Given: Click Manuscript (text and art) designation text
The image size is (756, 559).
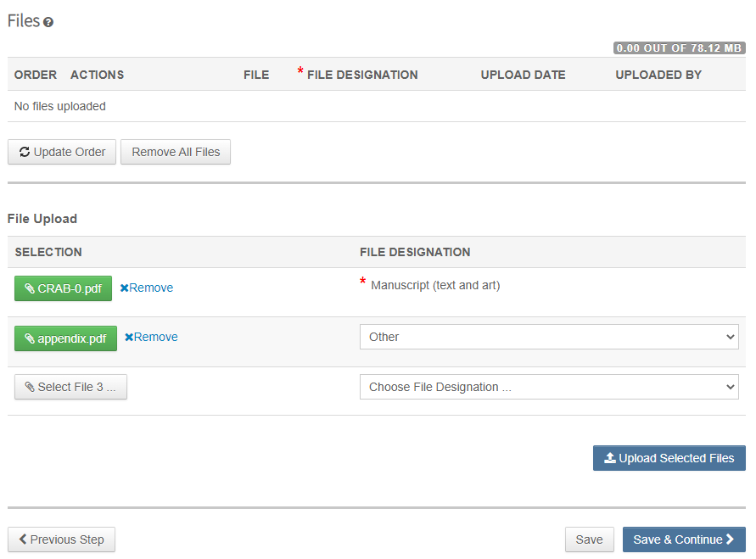Looking at the screenshot, I should (435, 285).
